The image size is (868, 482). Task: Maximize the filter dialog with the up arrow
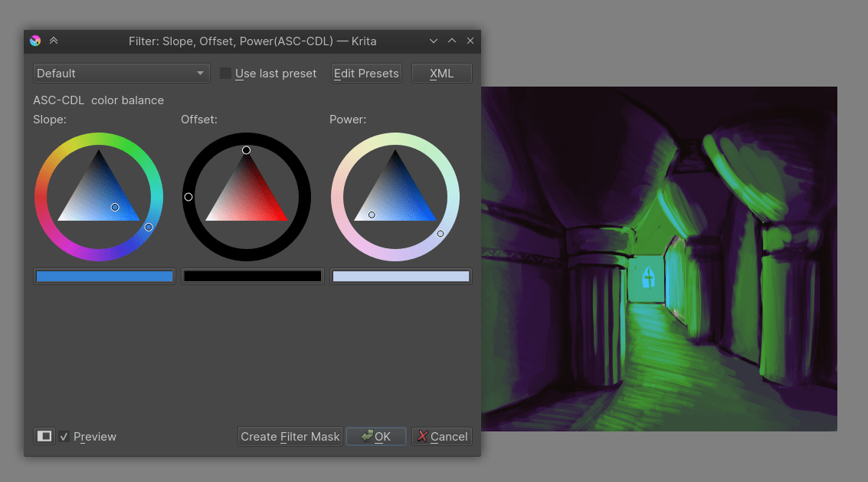pos(452,41)
